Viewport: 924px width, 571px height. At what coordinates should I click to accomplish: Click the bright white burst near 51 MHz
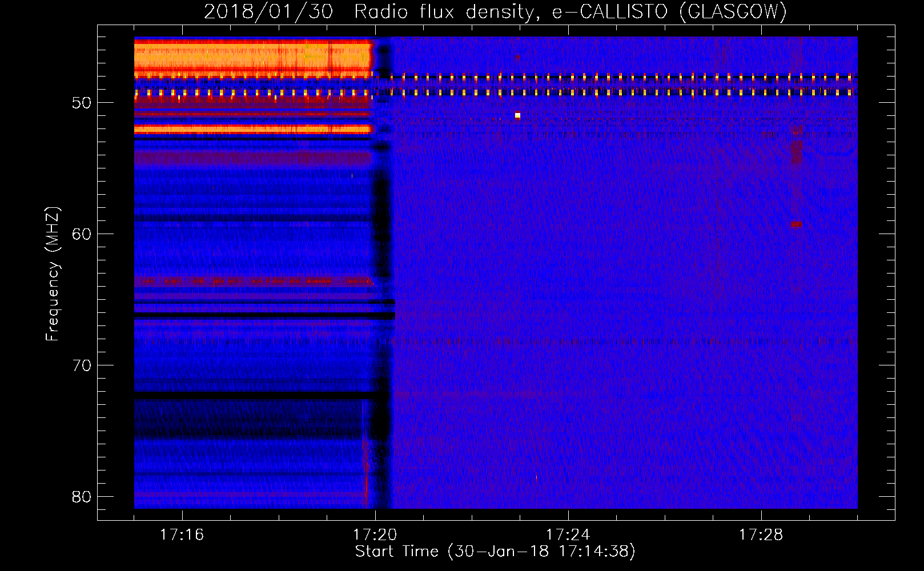(x=517, y=115)
